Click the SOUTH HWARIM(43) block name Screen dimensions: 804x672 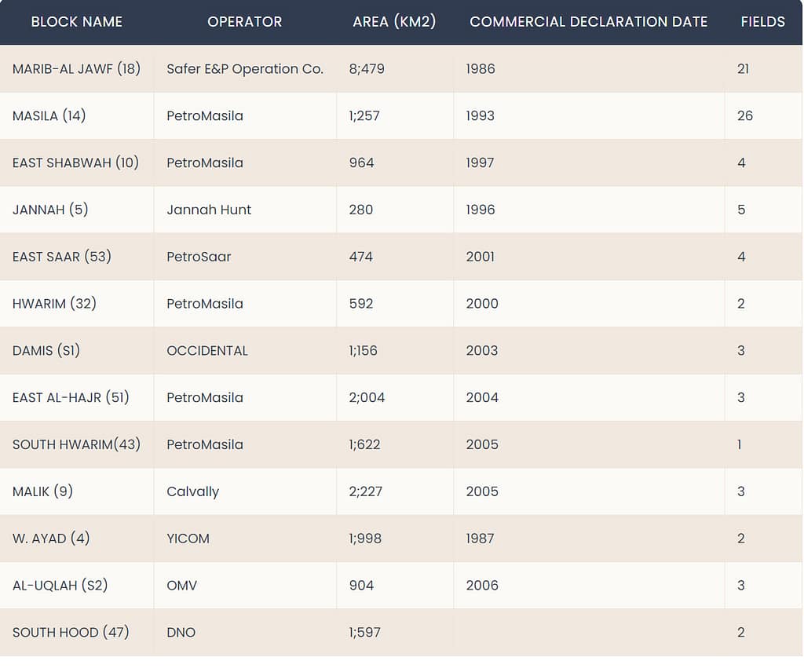pos(76,445)
